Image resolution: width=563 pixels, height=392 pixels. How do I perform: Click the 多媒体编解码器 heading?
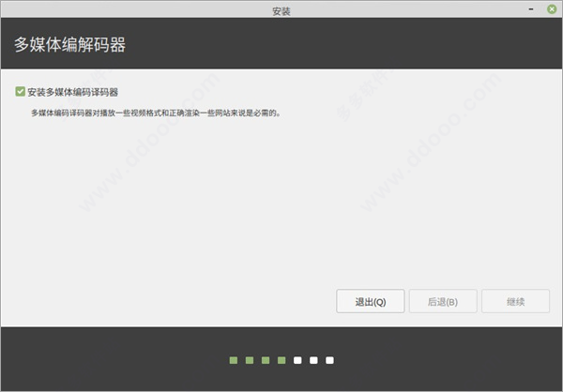tap(70, 45)
